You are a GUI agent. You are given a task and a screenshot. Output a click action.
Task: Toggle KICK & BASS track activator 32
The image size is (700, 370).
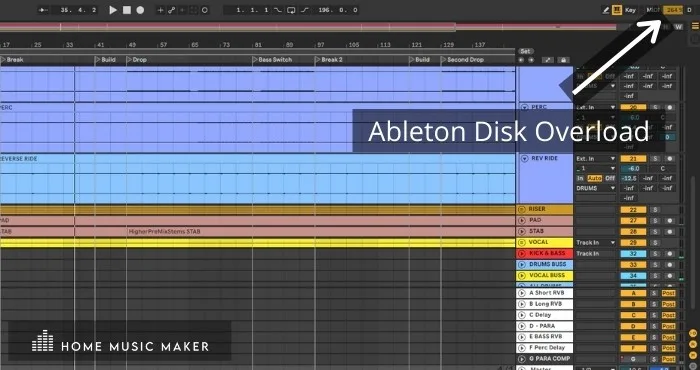633,254
